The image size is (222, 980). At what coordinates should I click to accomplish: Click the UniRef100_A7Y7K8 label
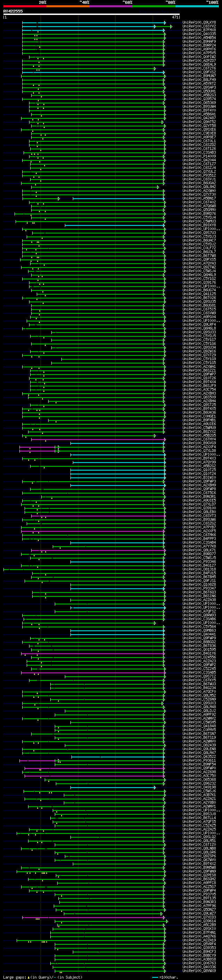coord(199,546)
